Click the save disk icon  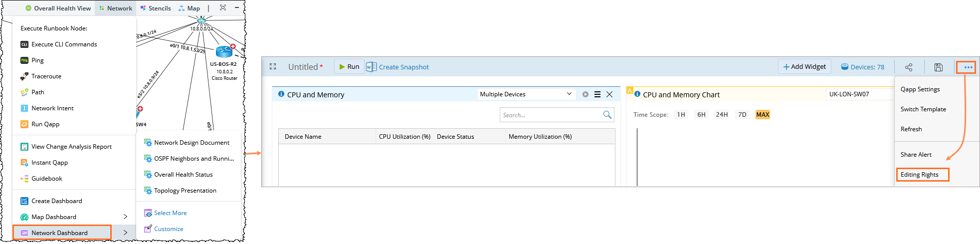tap(938, 67)
